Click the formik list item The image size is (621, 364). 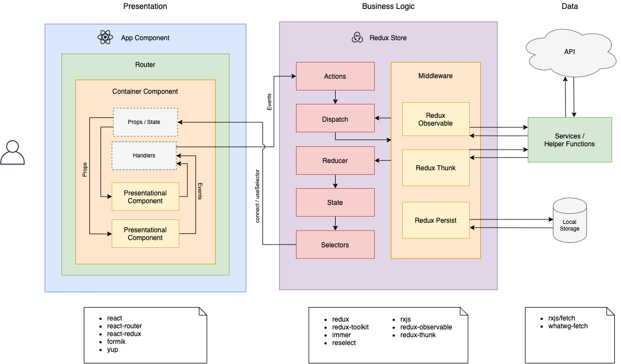click(116, 342)
